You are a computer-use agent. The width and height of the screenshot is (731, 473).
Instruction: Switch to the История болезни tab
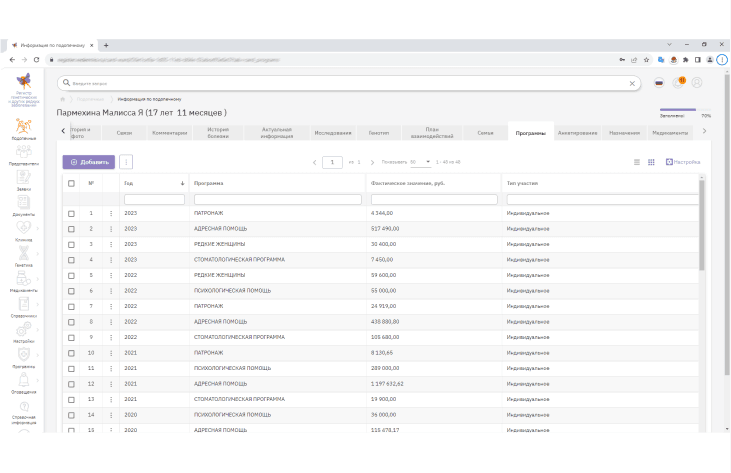(x=218, y=133)
